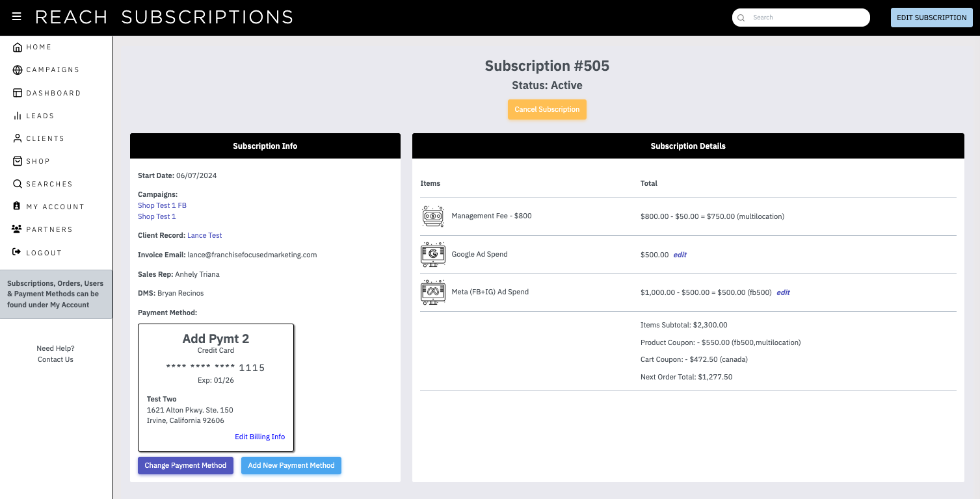The height and width of the screenshot is (499, 980).
Task: Click the Logout arrow icon
Action: [x=17, y=252]
